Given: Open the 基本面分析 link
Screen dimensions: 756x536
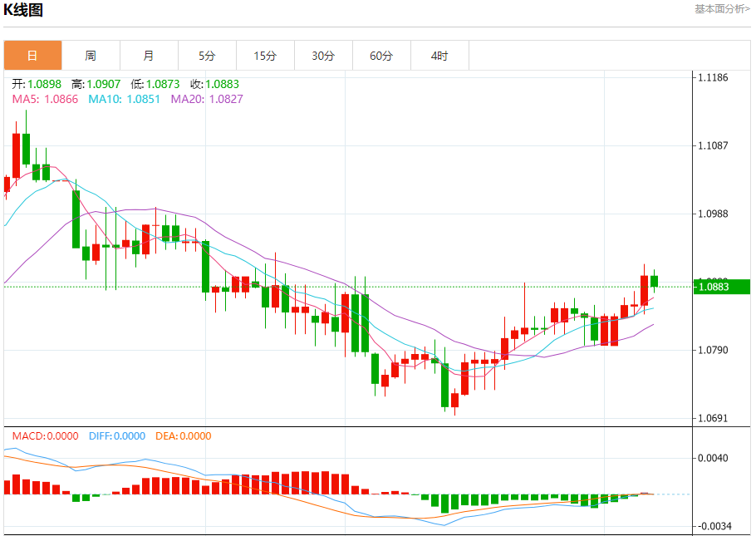Looking at the screenshot, I should 722,8.
